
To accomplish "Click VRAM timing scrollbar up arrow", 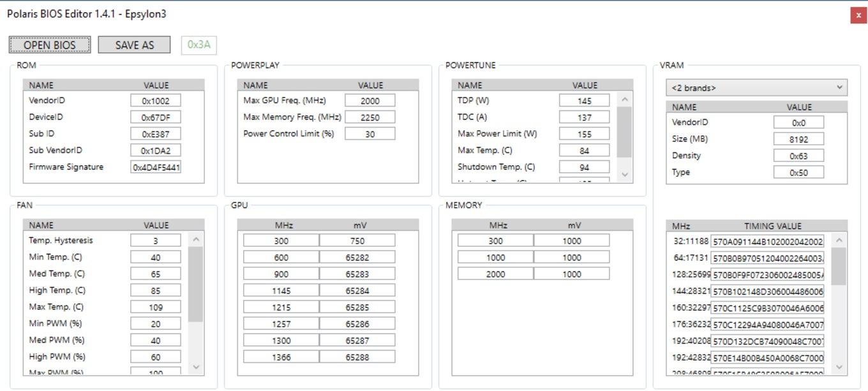I will point(839,240).
